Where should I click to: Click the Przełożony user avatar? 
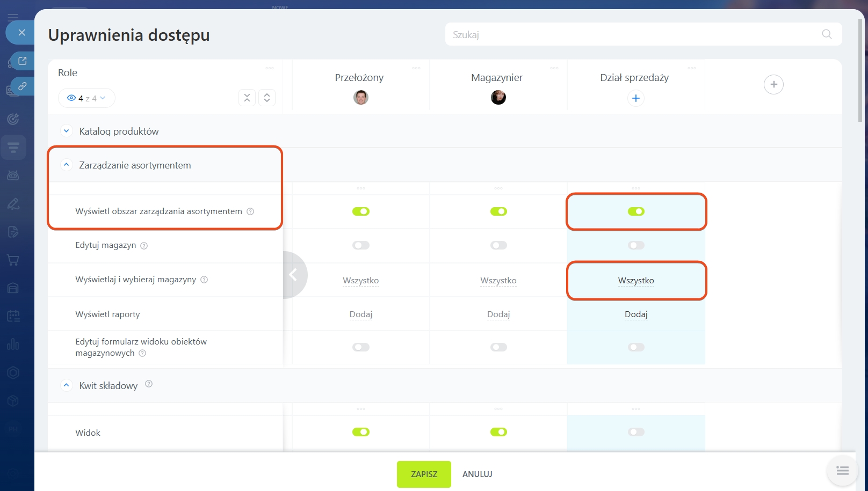(361, 98)
